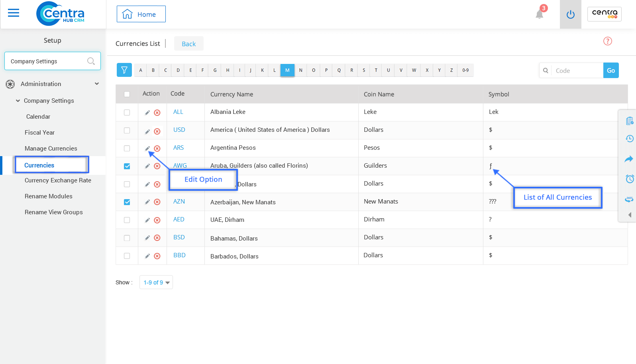The width and height of the screenshot is (636, 364).
Task: Uncheck the Azerbaijan New Manats checkbox
Action: pyautogui.click(x=127, y=202)
